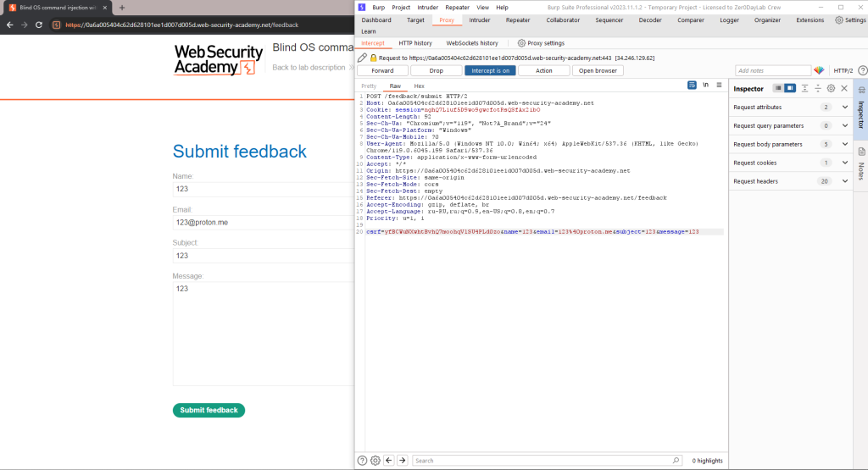Toggle the Intercept is on button
The height and width of the screenshot is (470, 868).
(490, 71)
